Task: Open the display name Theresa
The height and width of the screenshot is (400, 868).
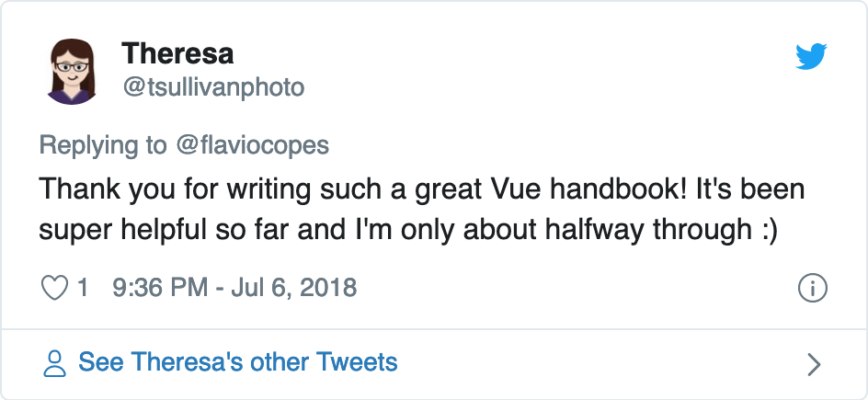Action: pyautogui.click(x=177, y=53)
